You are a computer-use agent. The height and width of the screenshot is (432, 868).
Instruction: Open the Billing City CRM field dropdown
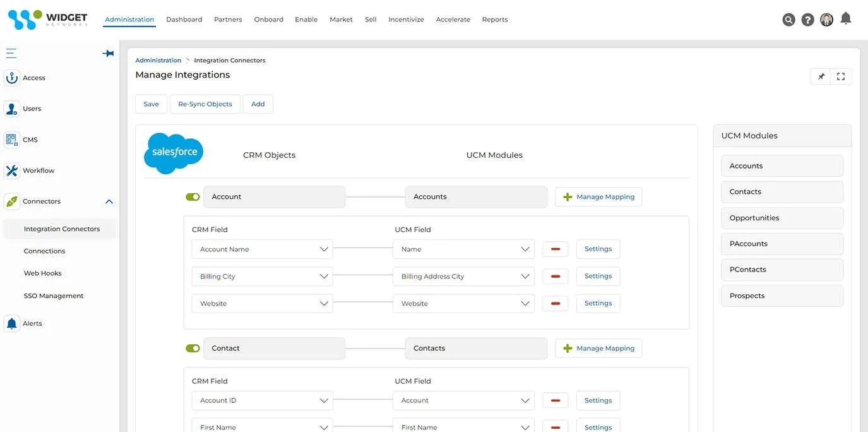pyautogui.click(x=262, y=277)
